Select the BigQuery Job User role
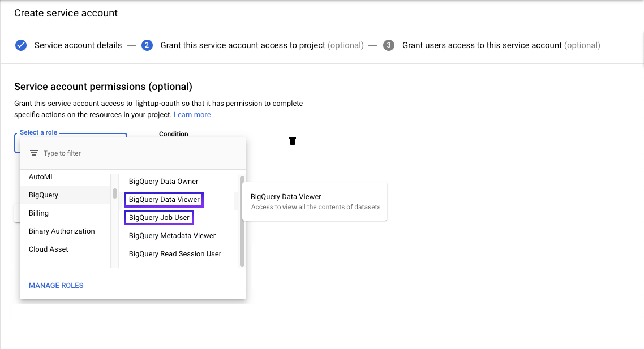Screen dimensions: 644x349 pos(159,217)
